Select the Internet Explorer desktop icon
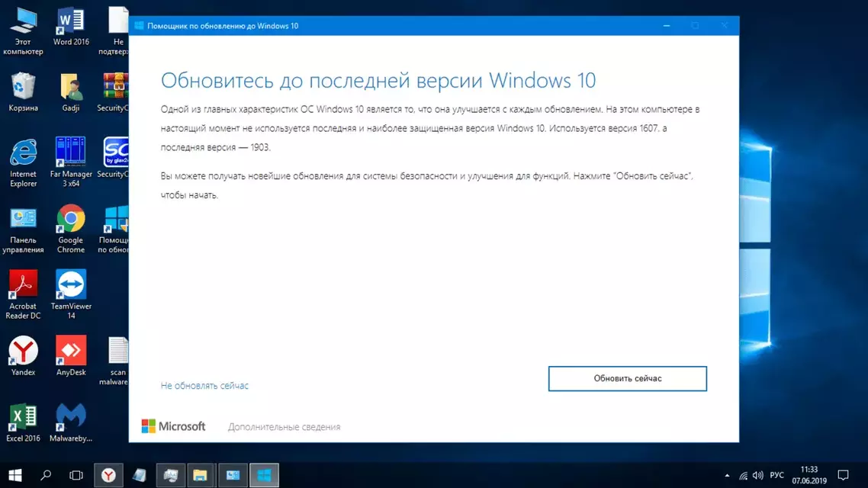The height and width of the screenshot is (488, 868). pos(23,163)
